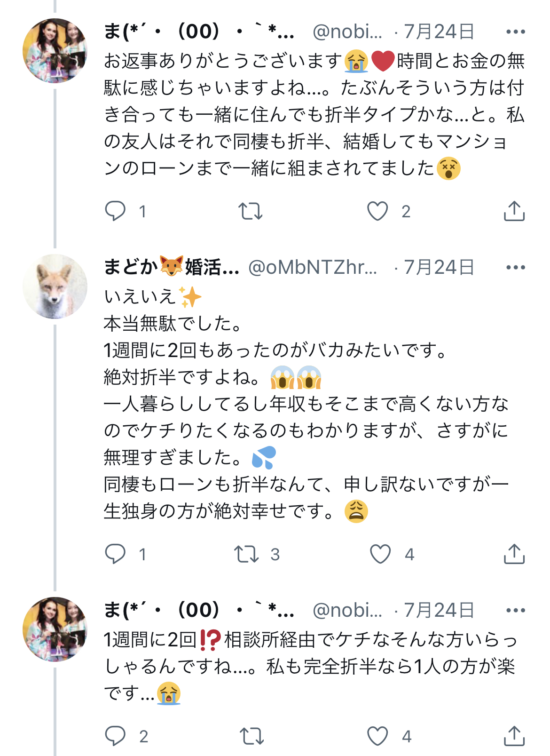Open more options on first tweet
This screenshot has height=756, width=550.
pos(515,32)
